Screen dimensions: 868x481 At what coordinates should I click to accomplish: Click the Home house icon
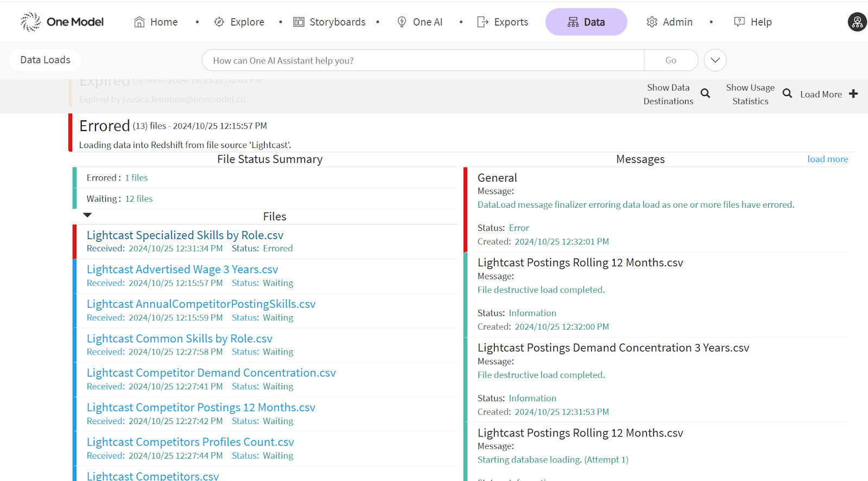139,22
